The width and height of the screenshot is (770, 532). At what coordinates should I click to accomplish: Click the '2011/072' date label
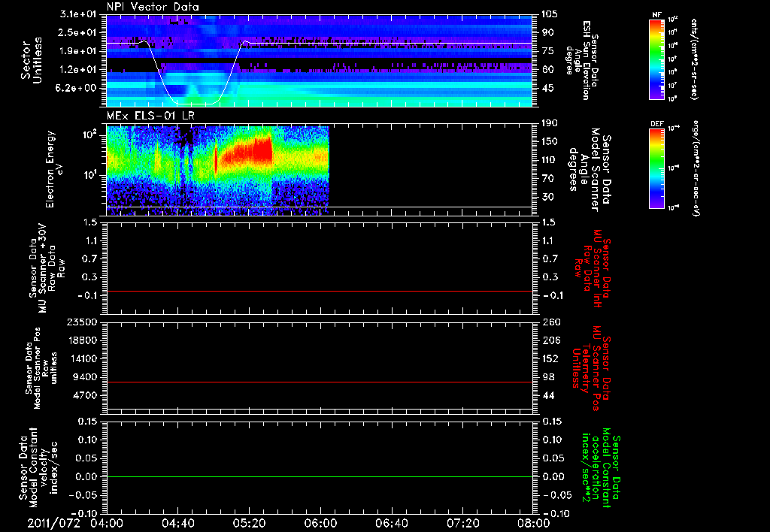pos(53,523)
